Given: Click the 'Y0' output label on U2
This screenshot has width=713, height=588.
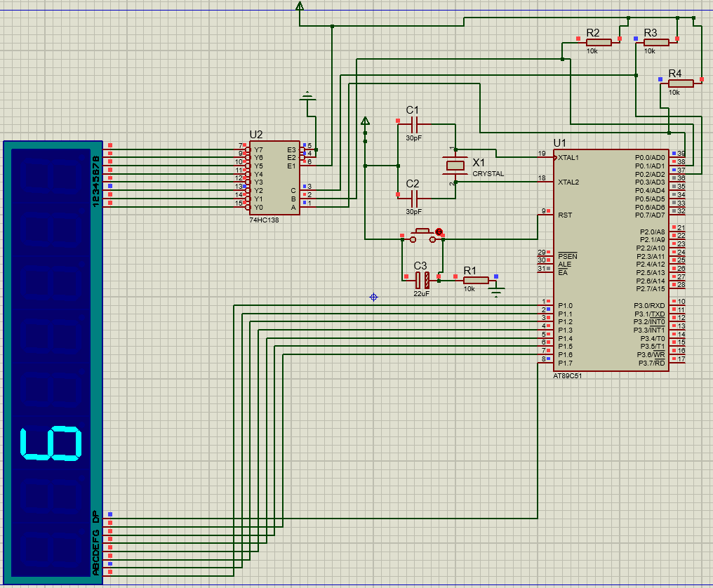Looking at the screenshot, I should 258,208.
